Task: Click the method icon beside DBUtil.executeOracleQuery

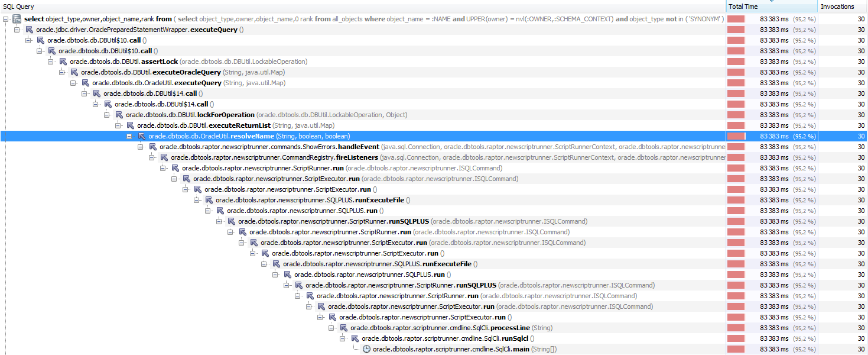Action: (x=74, y=72)
